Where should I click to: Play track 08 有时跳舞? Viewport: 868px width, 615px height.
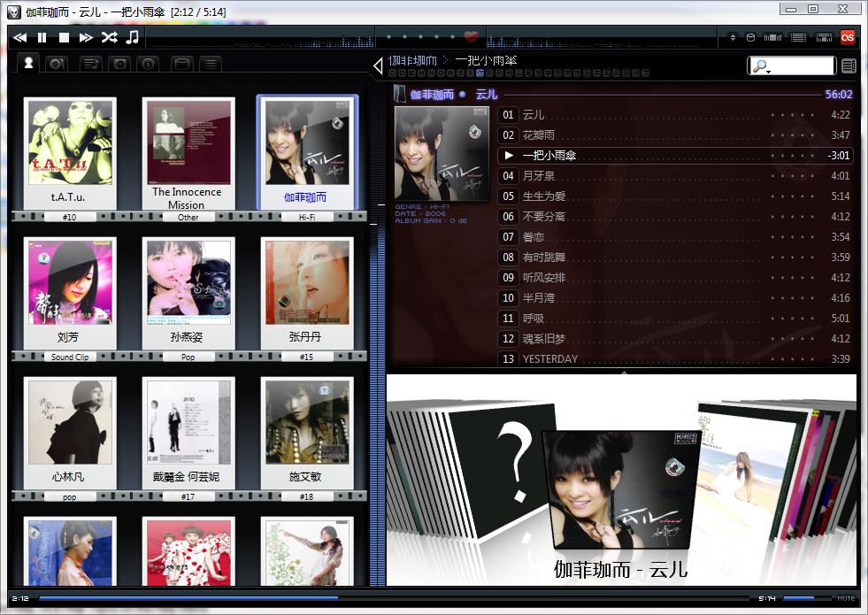674,258
